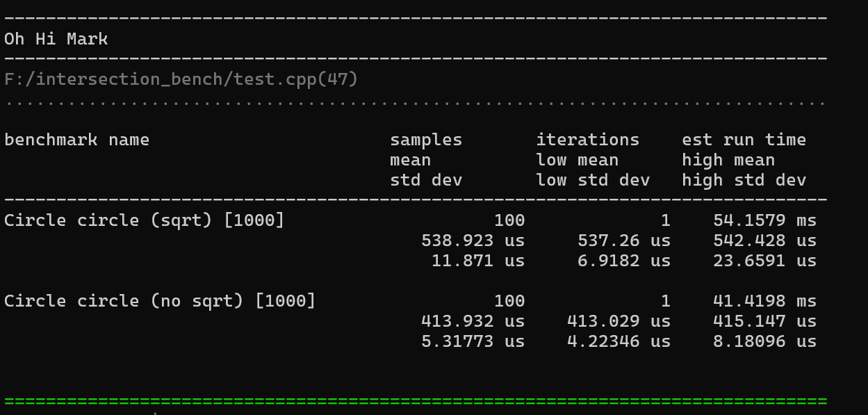Click the 413.932 us mean value

click(473, 322)
